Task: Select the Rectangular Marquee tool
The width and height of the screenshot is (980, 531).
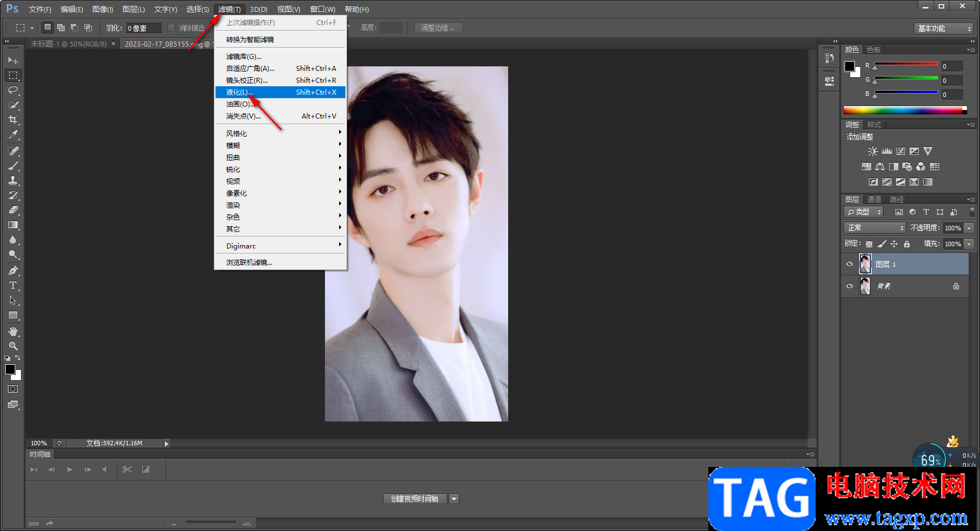Action: tap(13, 75)
